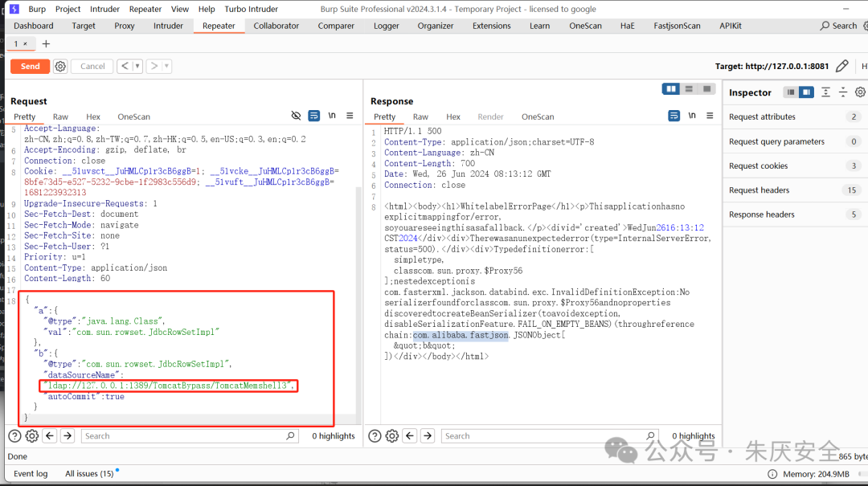This screenshot has height=486, width=868.
Task: Select the request Hex view tab
Action: point(93,116)
